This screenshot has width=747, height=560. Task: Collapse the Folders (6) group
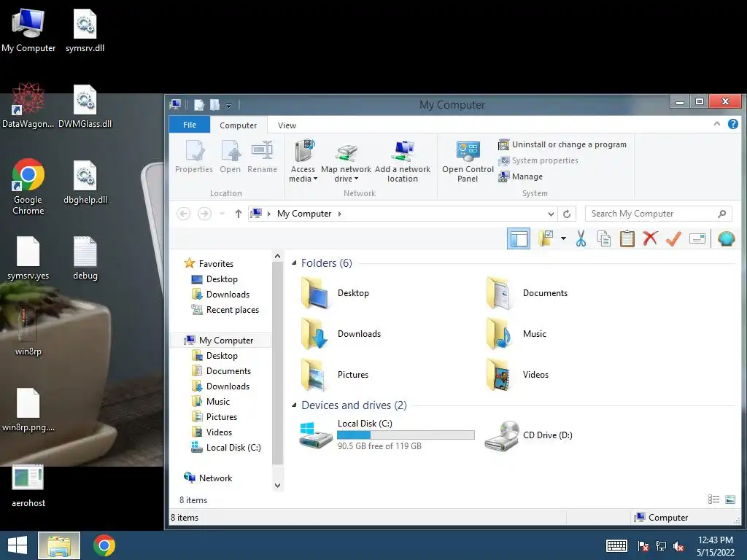(294, 262)
